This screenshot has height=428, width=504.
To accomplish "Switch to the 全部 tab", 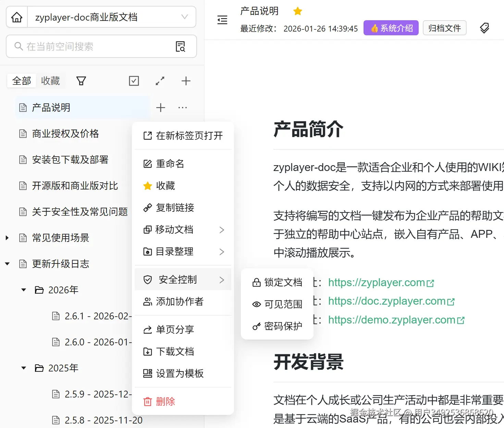I will pos(22,81).
